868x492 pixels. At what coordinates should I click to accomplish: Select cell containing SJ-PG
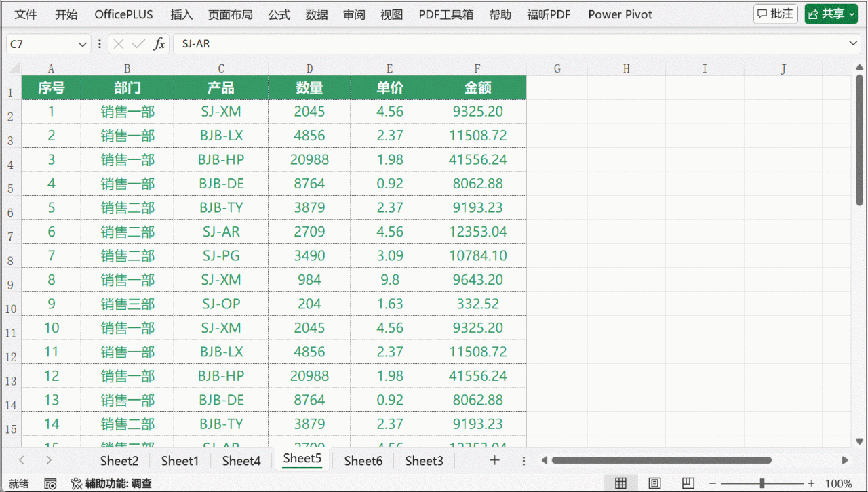221,256
